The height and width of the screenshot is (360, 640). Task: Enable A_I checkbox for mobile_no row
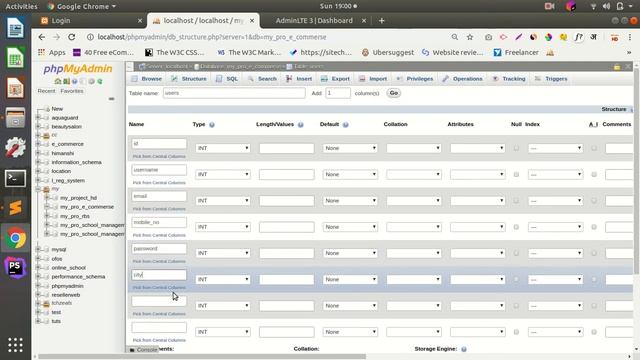click(x=594, y=227)
